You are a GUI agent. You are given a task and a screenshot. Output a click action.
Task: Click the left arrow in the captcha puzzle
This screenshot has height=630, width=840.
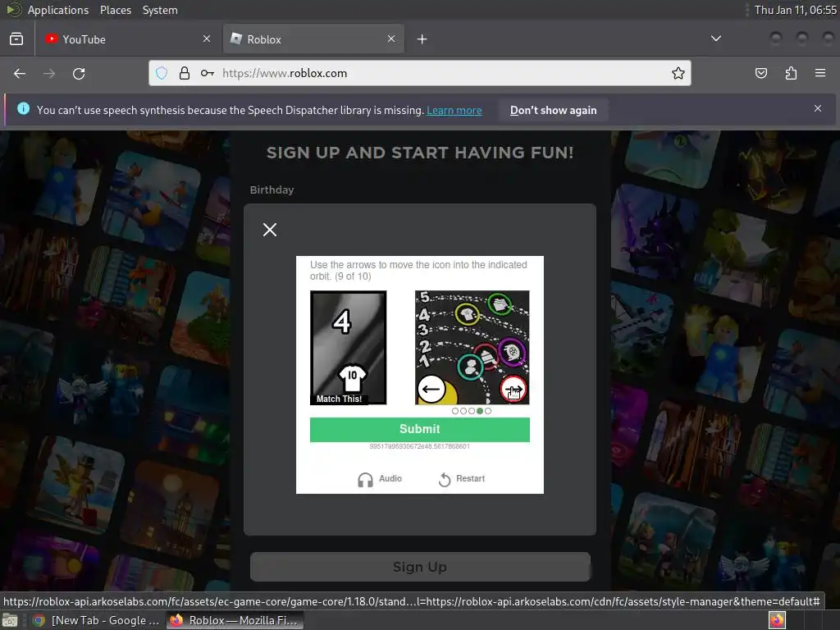[x=431, y=389]
